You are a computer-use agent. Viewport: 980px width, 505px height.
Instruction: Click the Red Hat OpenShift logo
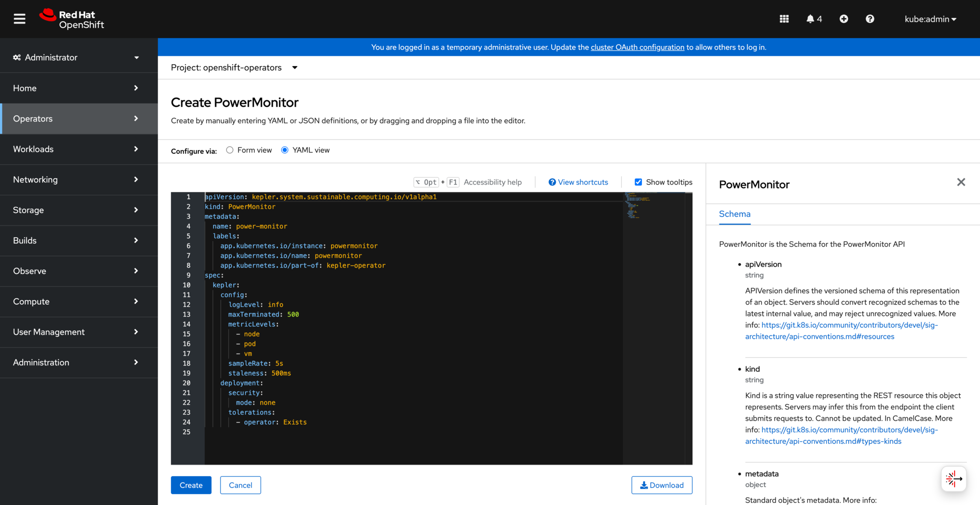(72, 19)
